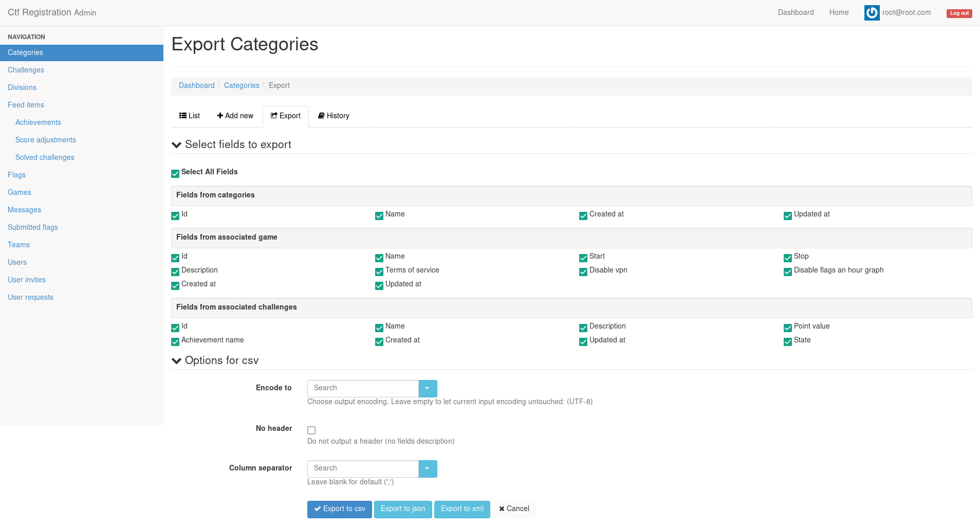
Task: Click the Export tab's share icon
Action: [274, 115]
